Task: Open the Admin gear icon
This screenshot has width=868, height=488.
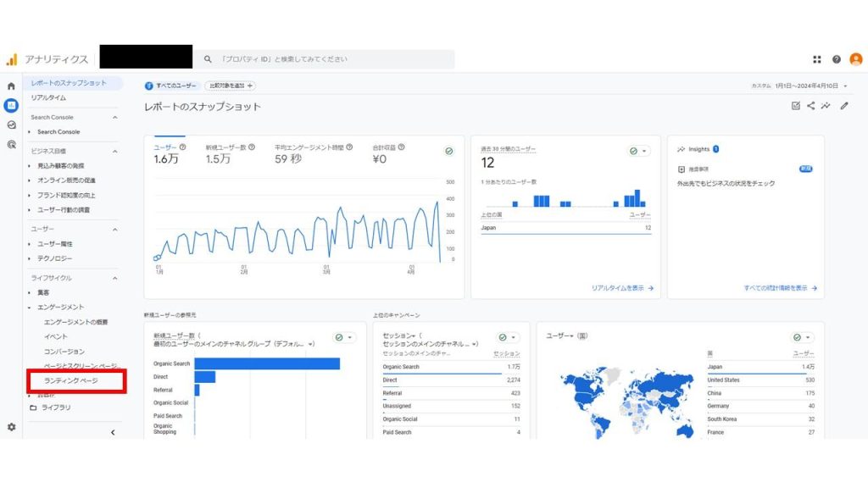Action: pos(11,427)
